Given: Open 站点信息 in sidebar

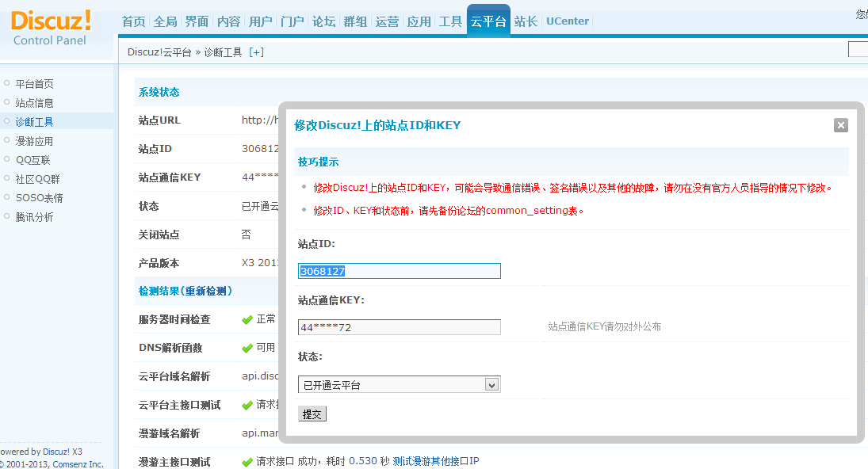Looking at the screenshot, I should pos(34,103).
